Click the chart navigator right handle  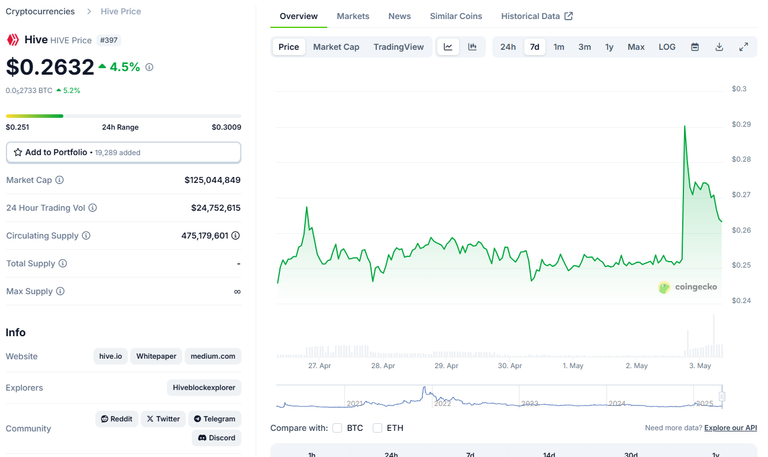click(722, 396)
